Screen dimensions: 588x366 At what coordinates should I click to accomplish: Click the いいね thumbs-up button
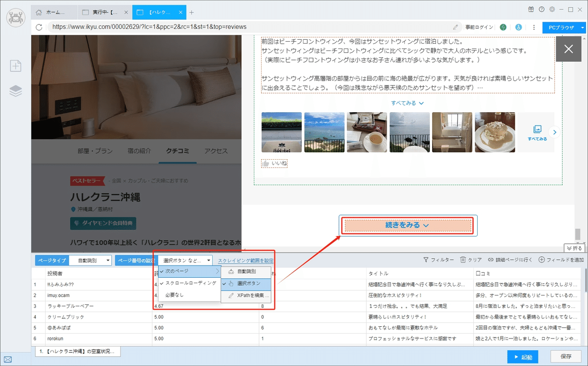point(274,163)
